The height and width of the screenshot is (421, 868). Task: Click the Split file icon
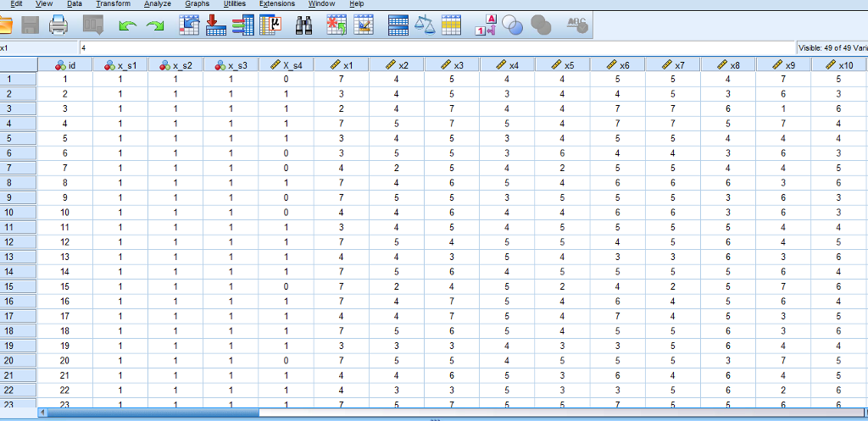point(398,25)
